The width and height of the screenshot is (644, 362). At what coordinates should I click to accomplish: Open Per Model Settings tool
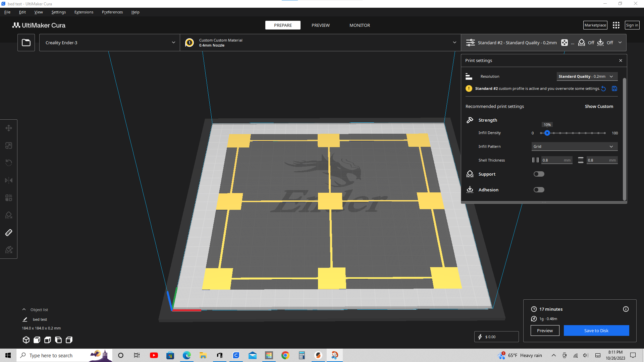click(x=8, y=197)
